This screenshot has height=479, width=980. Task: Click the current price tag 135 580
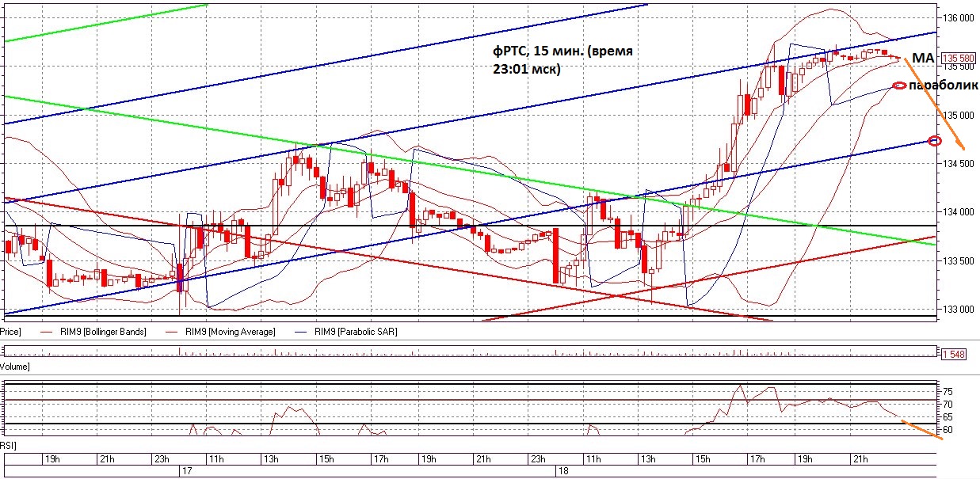[958, 58]
